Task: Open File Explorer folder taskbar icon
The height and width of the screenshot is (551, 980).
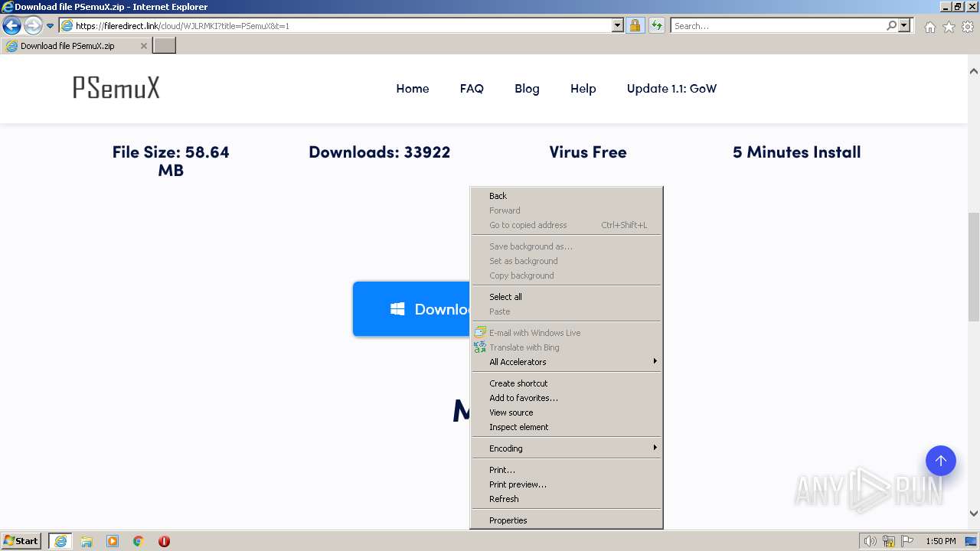Action: (x=87, y=541)
